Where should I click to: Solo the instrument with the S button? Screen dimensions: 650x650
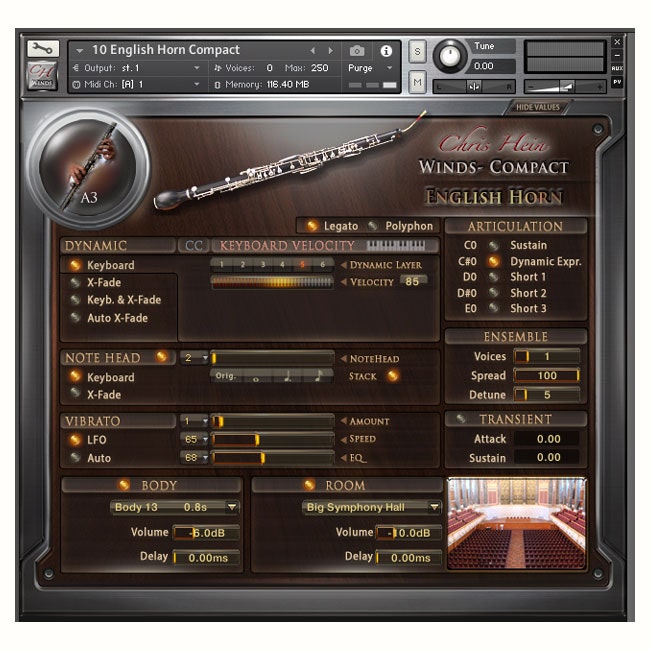coord(417,51)
